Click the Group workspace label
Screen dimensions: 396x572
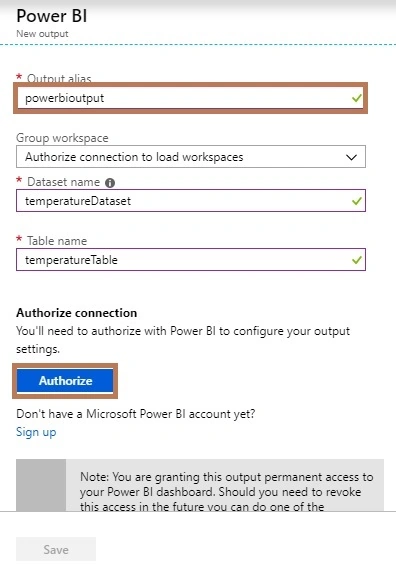tap(62, 138)
